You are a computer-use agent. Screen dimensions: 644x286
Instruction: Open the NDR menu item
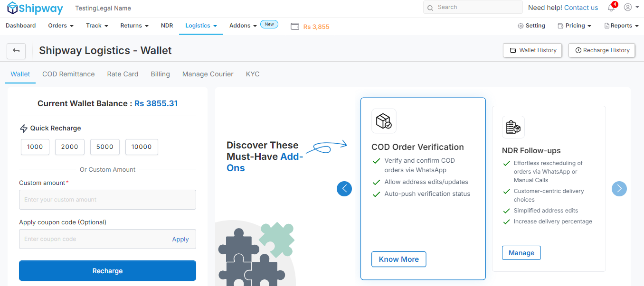click(x=167, y=26)
